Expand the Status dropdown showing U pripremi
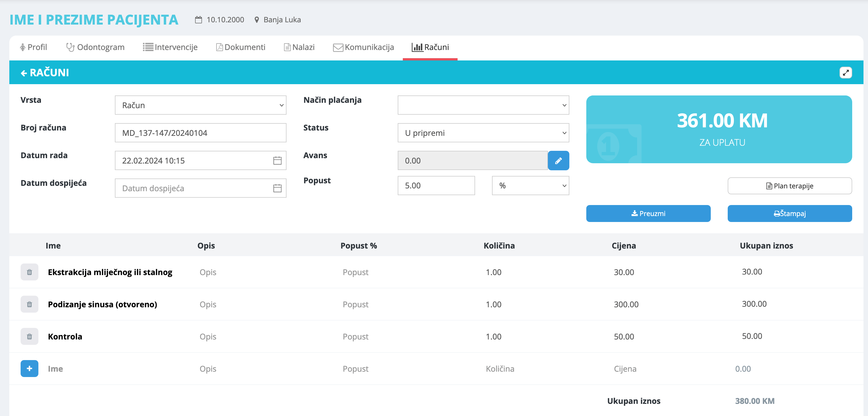This screenshot has height=416, width=868. [483, 133]
